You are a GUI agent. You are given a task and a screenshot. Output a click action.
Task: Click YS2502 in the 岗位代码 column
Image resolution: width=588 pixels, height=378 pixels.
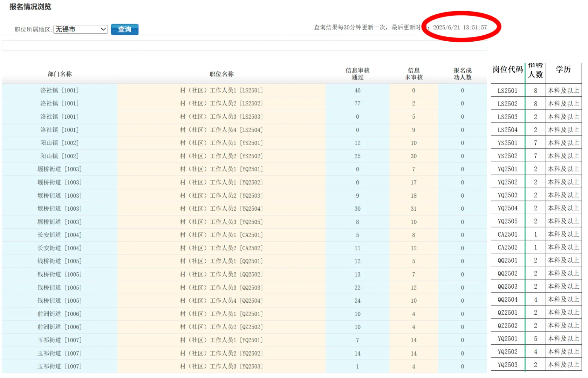507,156
